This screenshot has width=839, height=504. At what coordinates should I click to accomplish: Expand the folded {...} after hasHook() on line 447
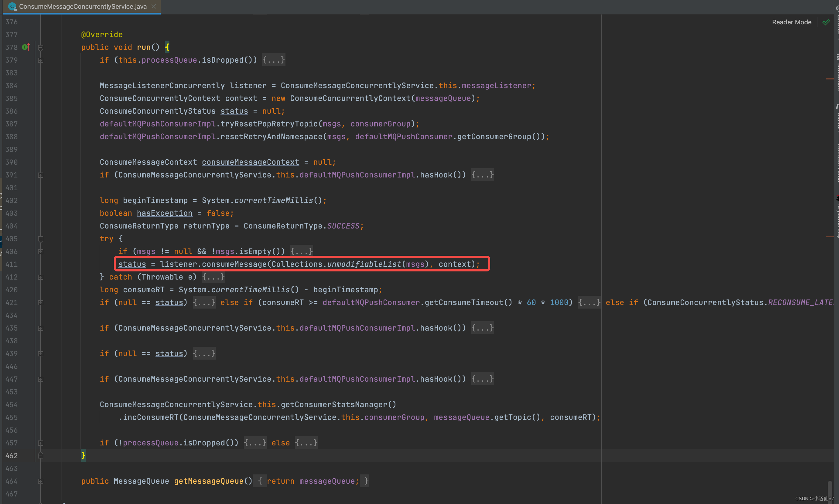point(482,379)
